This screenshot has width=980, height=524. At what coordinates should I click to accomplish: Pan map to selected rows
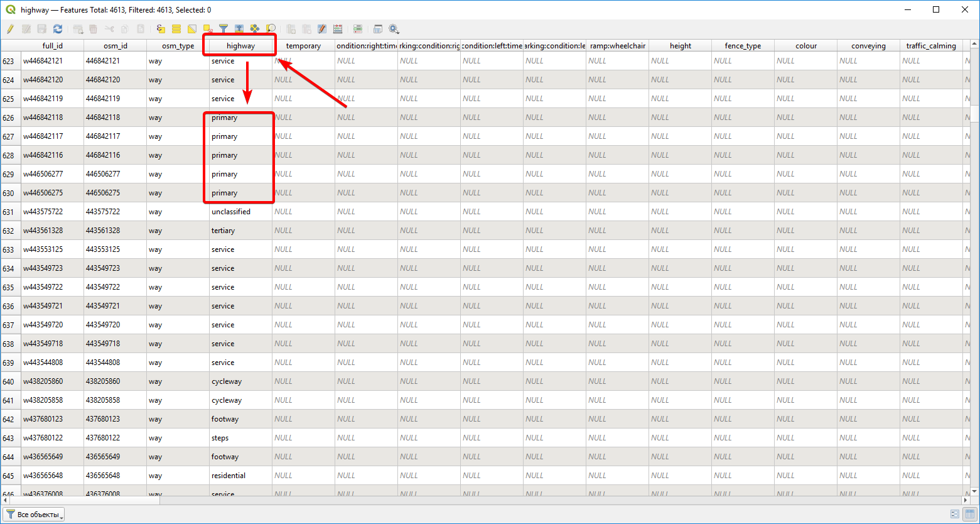[255, 29]
